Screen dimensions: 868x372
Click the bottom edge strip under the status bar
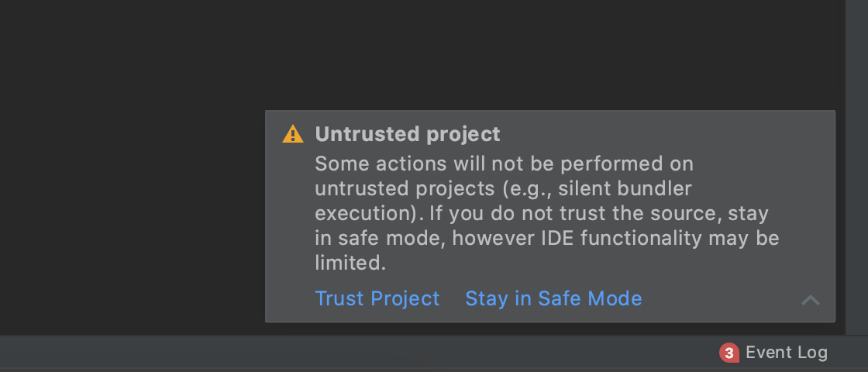pyautogui.click(x=434, y=370)
